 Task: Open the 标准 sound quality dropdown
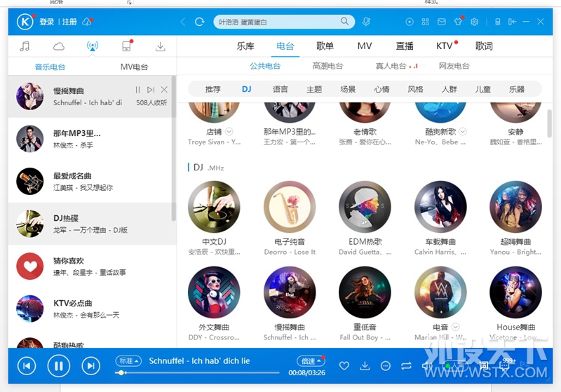pos(128,361)
